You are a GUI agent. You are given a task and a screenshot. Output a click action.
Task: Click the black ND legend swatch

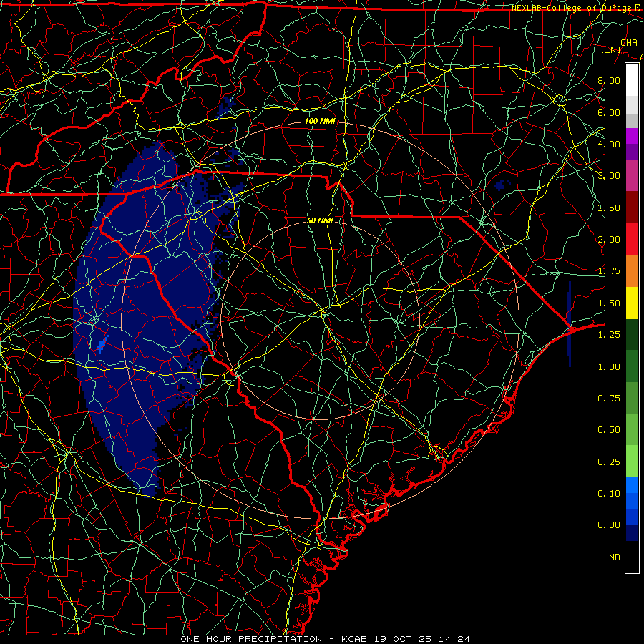point(632,557)
